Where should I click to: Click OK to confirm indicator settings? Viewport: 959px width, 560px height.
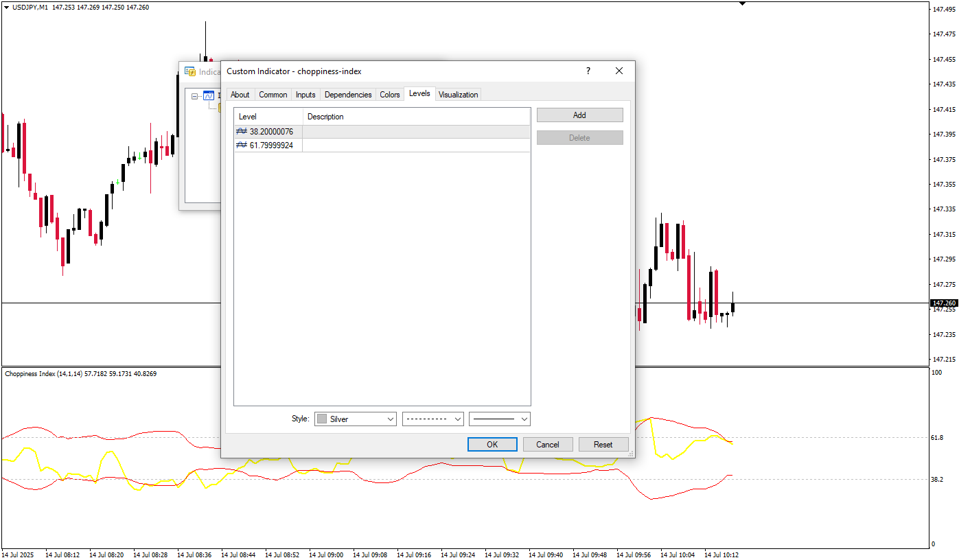(492, 445)
